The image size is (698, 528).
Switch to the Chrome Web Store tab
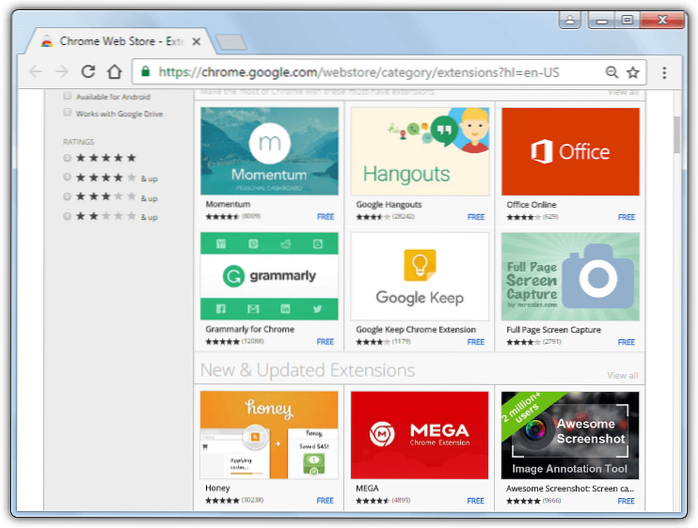point(115,41)
